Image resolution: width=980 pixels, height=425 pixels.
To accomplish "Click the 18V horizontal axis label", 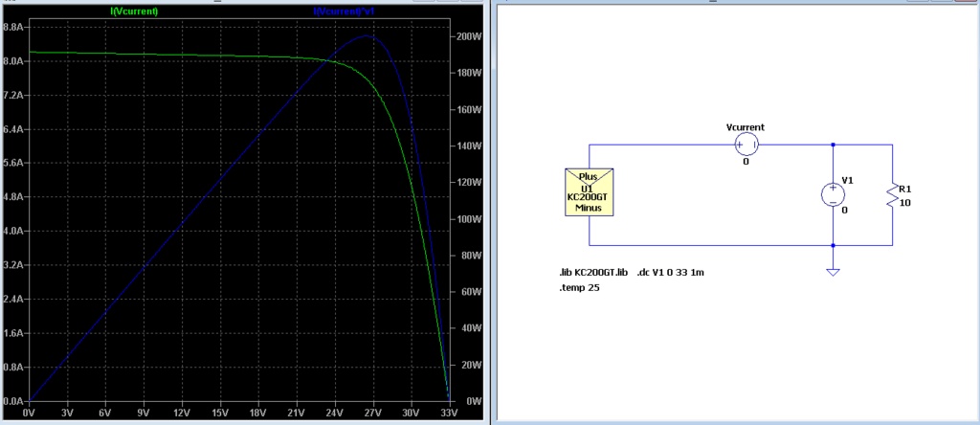I will coord(258,414).
